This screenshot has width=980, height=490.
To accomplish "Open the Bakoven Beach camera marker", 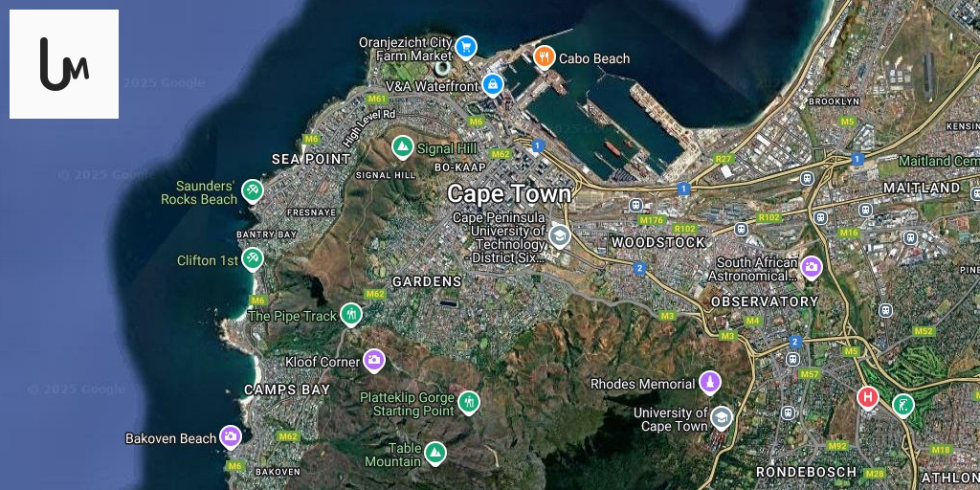I will [x=231, y=436].
